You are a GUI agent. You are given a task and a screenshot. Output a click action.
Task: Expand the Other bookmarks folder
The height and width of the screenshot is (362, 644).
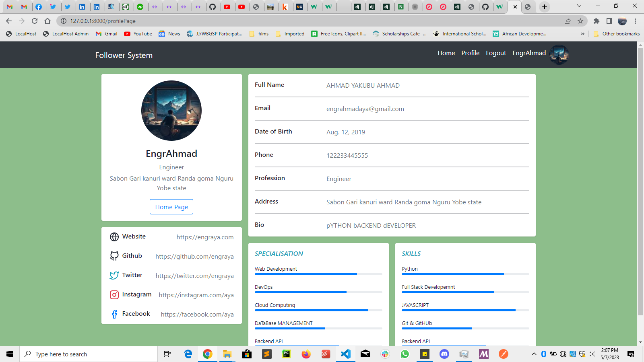coord(617,34)
